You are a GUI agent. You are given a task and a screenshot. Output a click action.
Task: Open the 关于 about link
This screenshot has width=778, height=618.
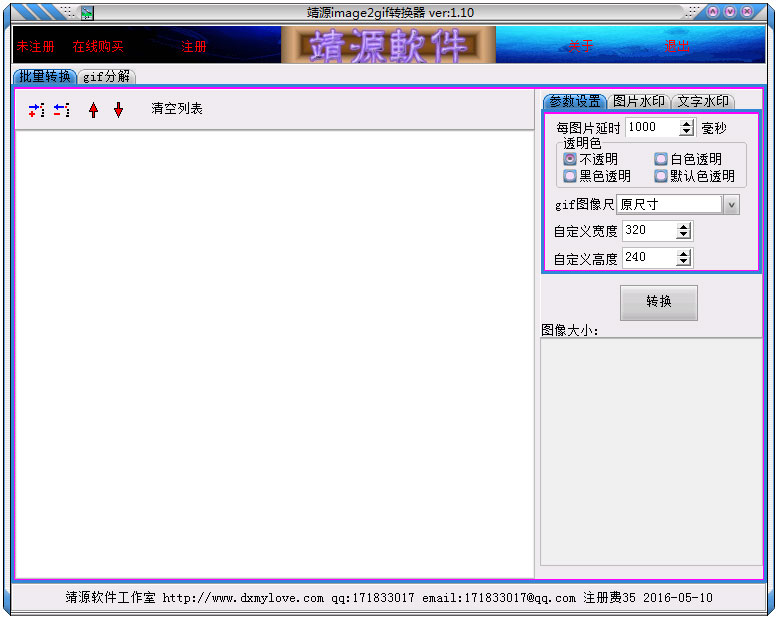pos(581,46)
